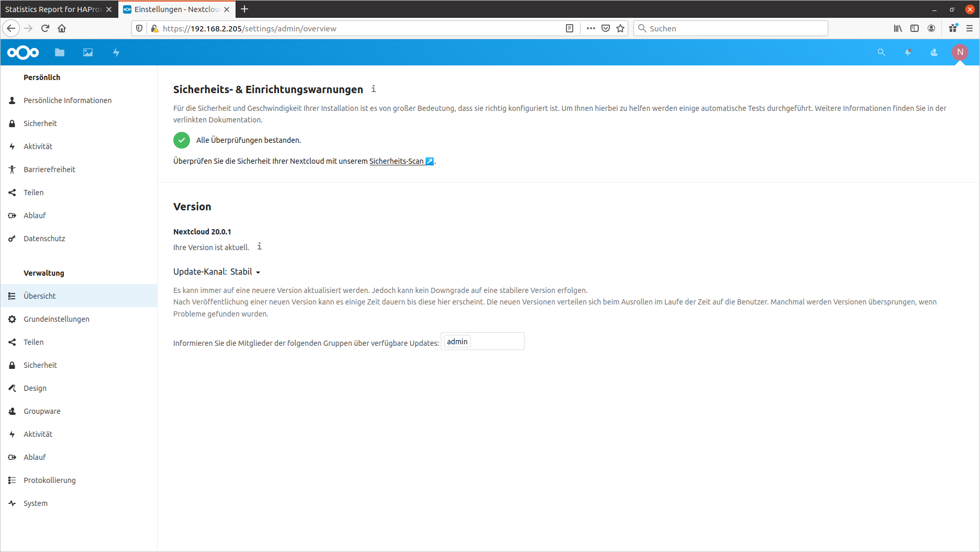Viewport: 980px width, 552px height.
Task: Open Firefox account icon
Action: (x=931, y=28)
